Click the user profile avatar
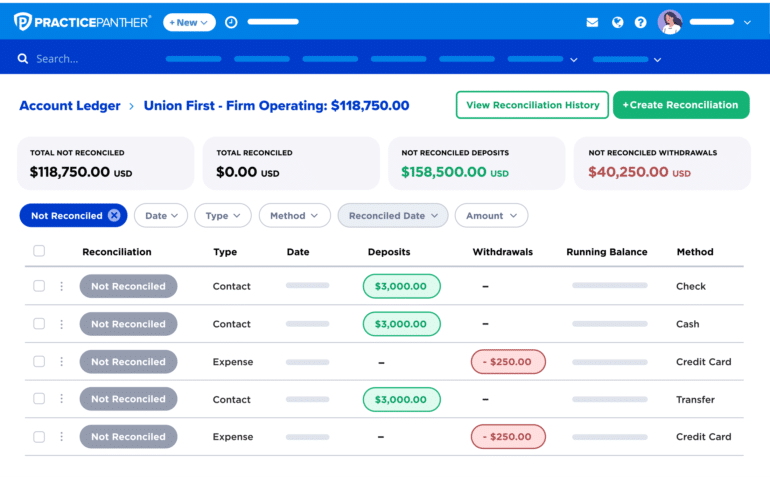Screen dimensions: 770x478 tap(670, 22)
